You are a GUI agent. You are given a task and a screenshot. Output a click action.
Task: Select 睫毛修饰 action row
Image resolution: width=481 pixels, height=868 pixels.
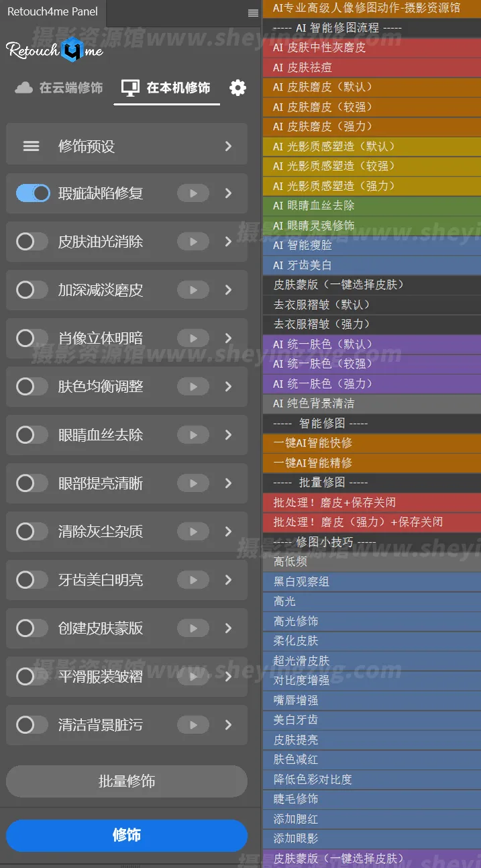372,799
